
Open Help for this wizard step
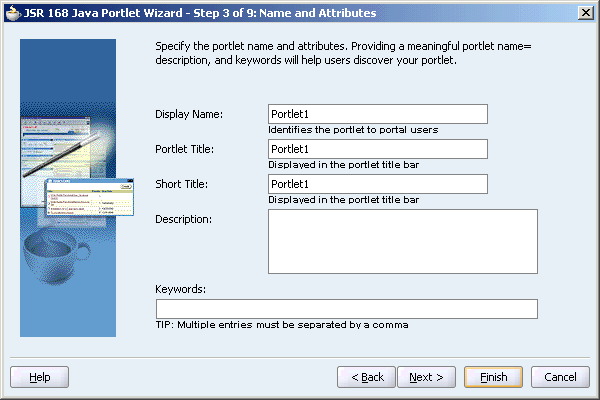(39, 377)
